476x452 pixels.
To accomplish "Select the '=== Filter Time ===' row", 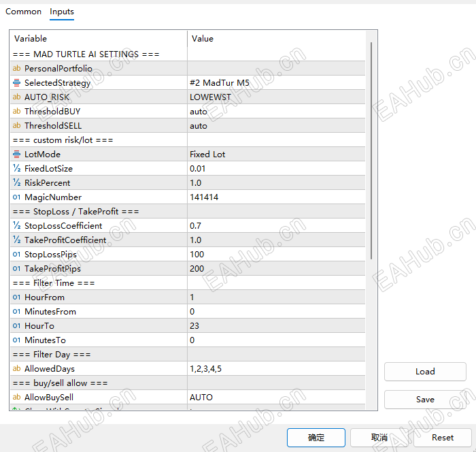I will [188, 282].
